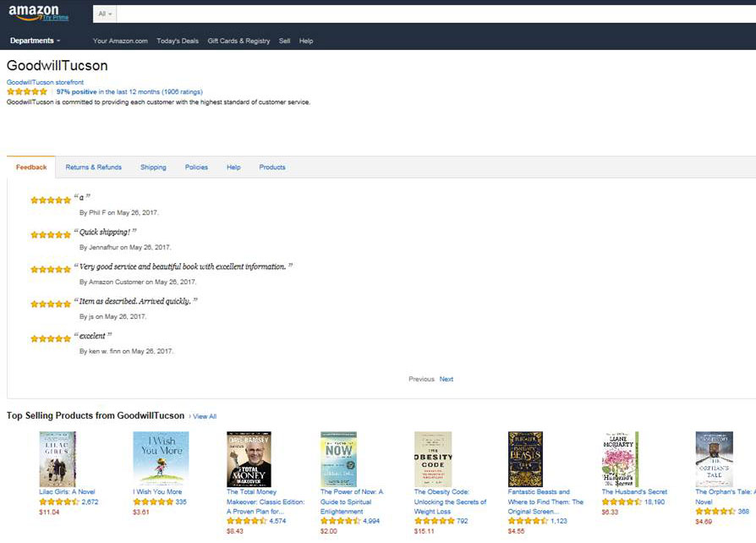The height and width of the screenshot is (543, 756).
Task: Open The Husband's Secret title link
Action: pyautogui.click(x=634, y=492)
